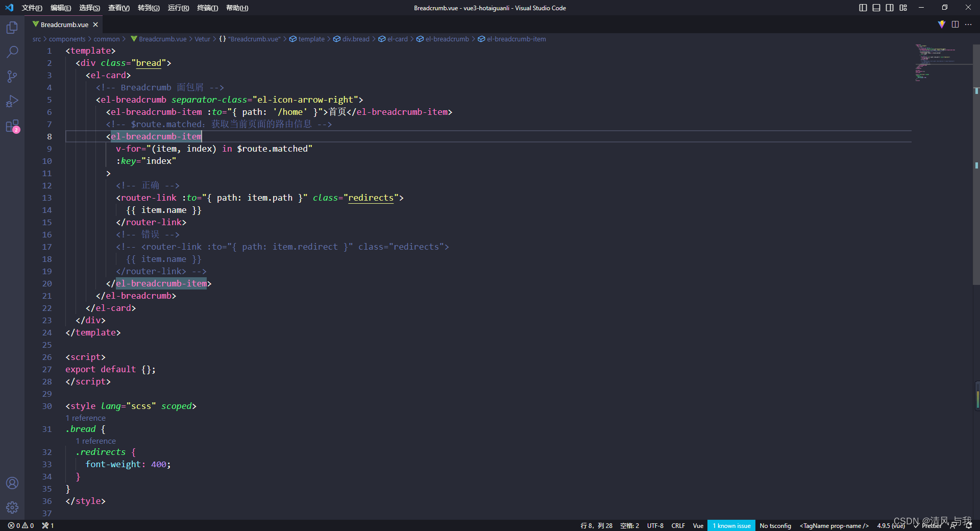This screenshot has height=531, width=980.
Task: Expand Breadcrumb.vue file breadcrumb segment
Action: click(x=158, y=39)
